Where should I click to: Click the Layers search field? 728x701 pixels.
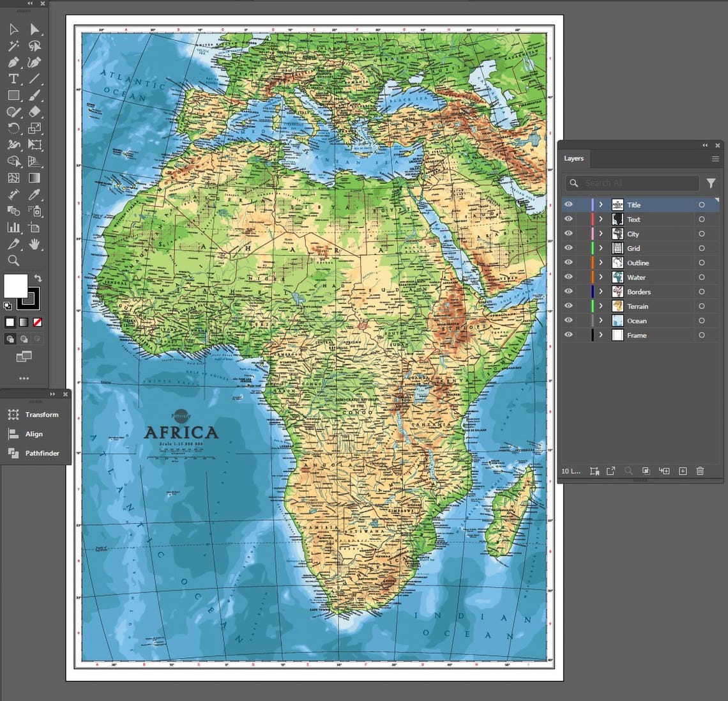tap(632, 183)
